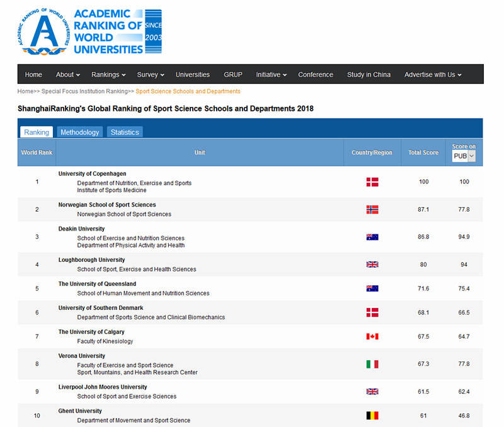
Task: Click the Australia flag for University of Queensland
Action: pyautogui.click(x=372, y=288)
